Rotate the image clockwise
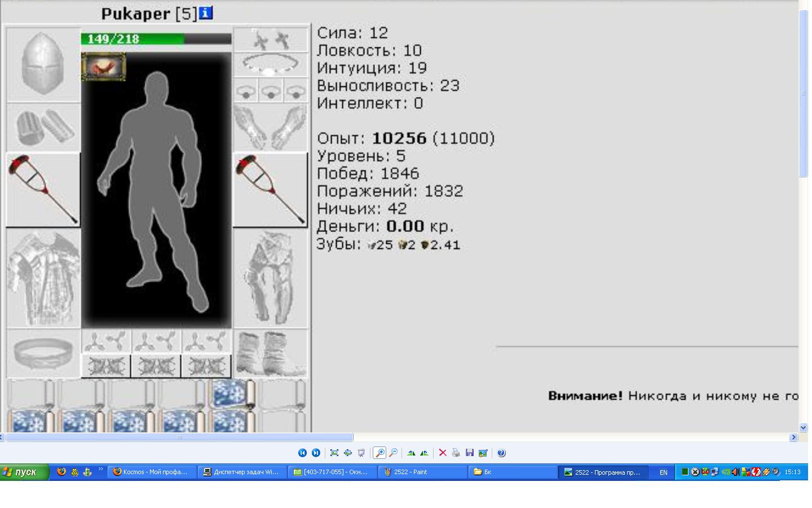This screenshot has width=812, height=508. click(x=411, y=453)
